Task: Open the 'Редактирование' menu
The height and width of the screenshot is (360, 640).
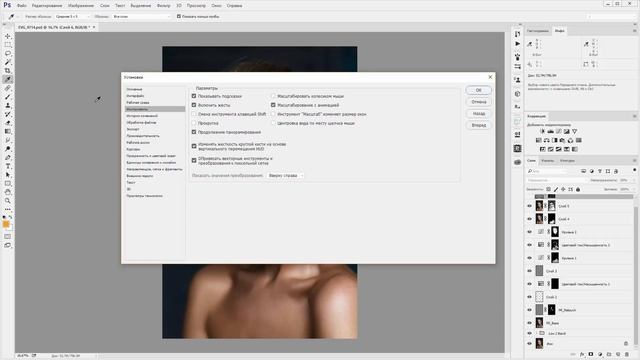Action: pos(47,6)
